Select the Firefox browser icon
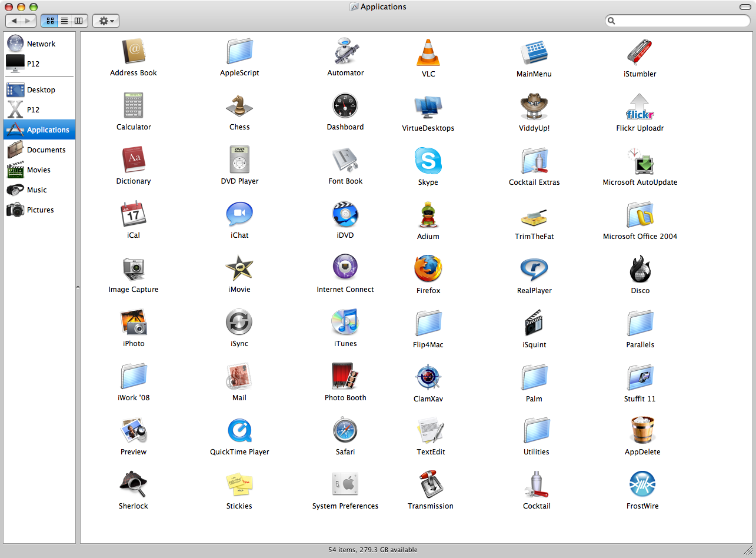Screen dimensions: 756x558 point(428,269)
